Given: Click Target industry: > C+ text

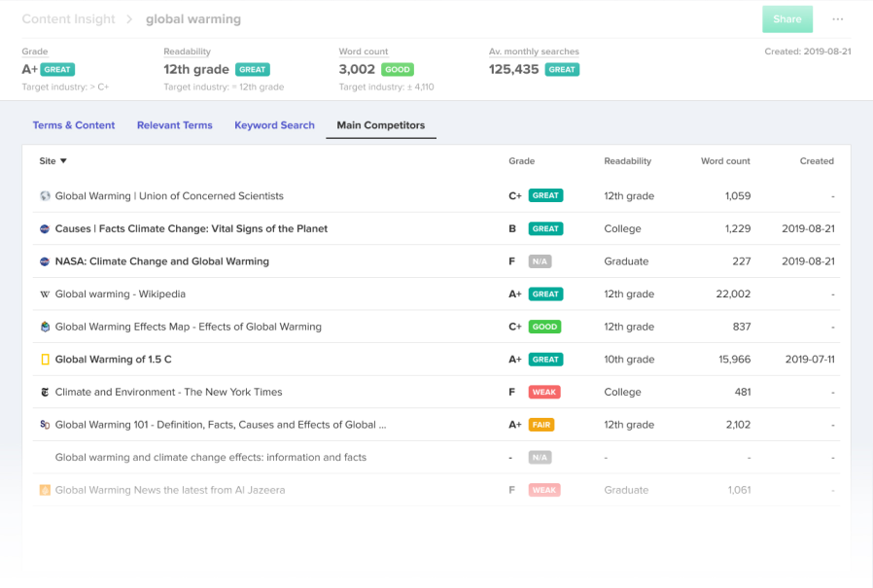Looking at the screenshot, I should [65, 86].
